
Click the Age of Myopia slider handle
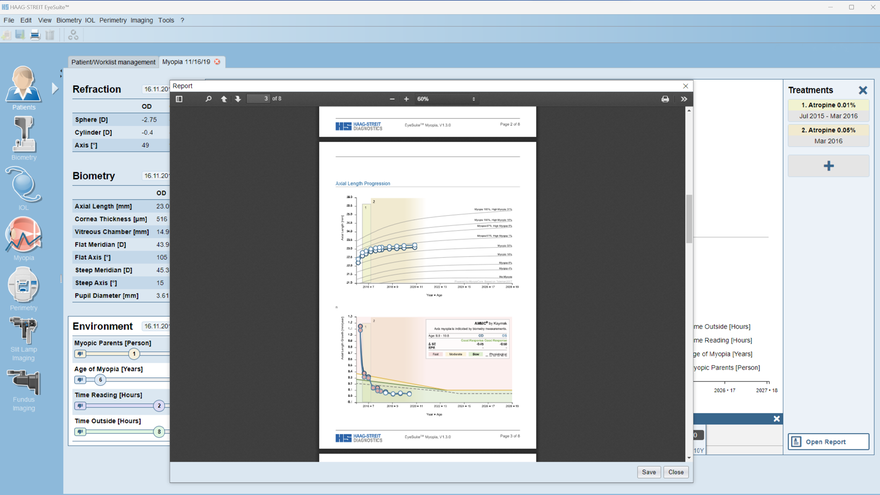pos(100,380)
